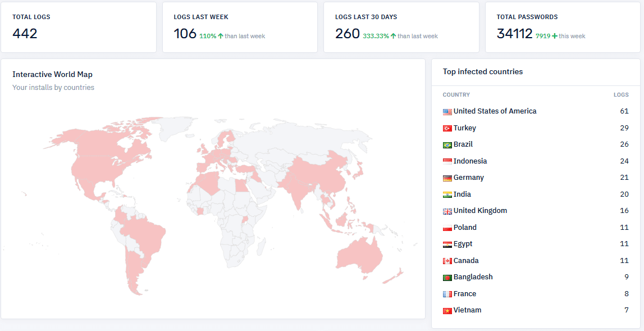Select the Bangladesh country name
This screenshot has height=331, width=644.
pos(473,277)
